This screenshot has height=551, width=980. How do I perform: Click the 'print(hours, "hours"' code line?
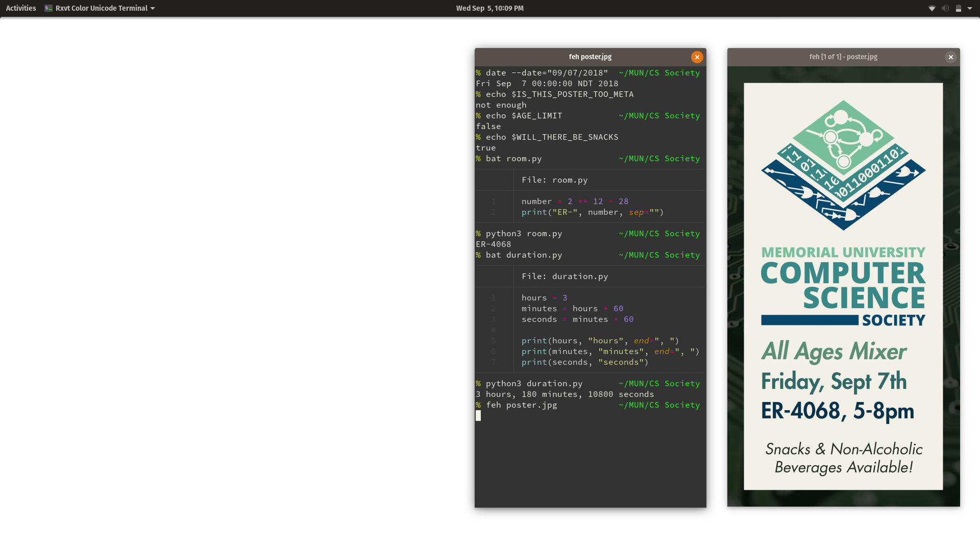coord(600,341)
